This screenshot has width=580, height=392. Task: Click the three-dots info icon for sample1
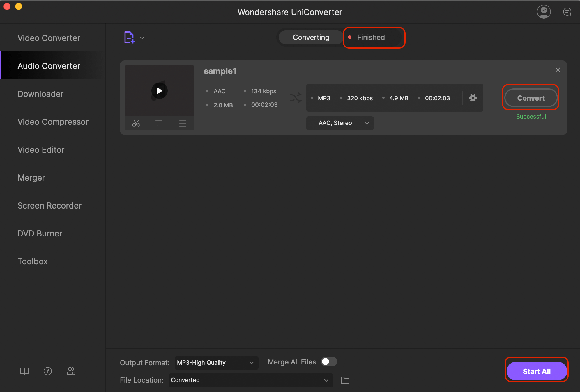(x=476, y=123)
